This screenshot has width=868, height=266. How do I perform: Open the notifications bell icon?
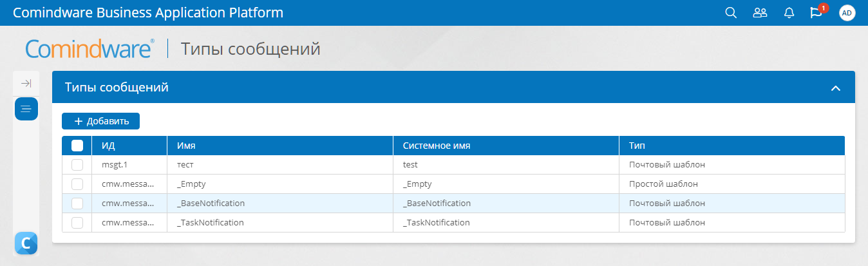tap(789, 13)
